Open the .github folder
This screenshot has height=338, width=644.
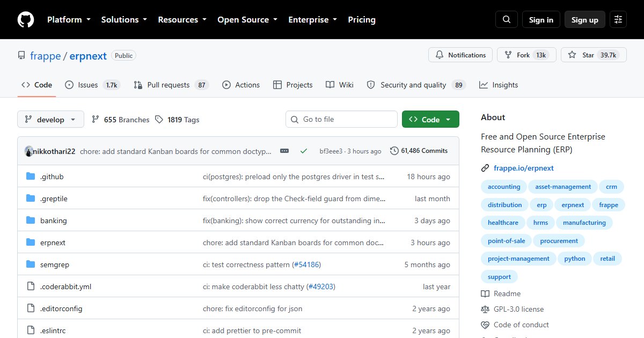pos(52,177)
